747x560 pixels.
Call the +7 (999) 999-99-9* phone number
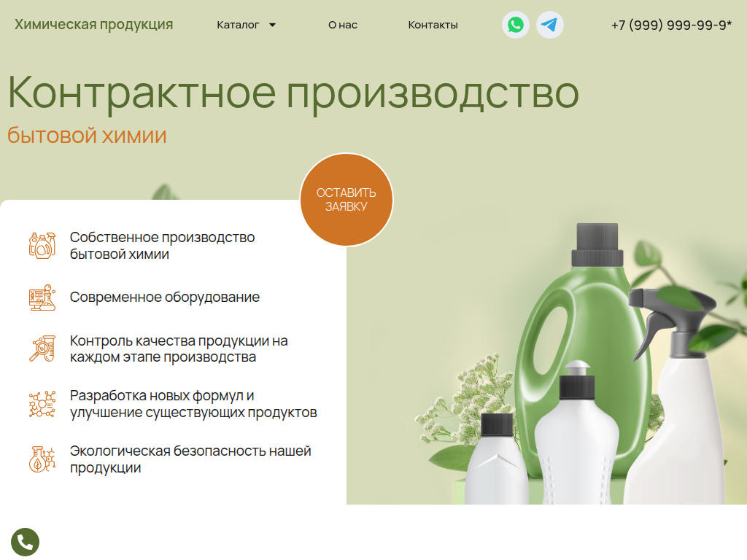coord(670,25)
